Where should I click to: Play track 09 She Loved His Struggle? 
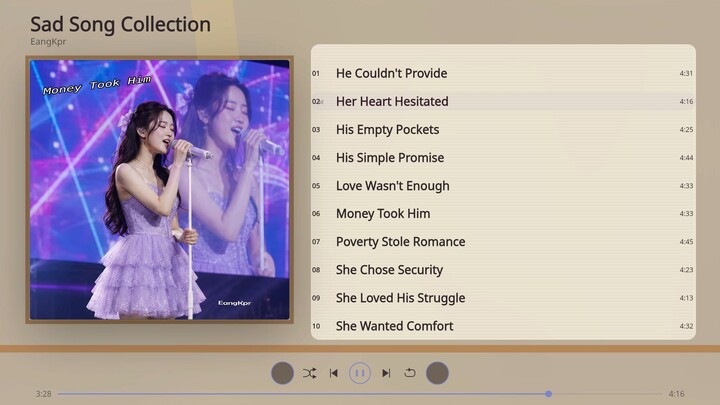click(x=503, y=298)
